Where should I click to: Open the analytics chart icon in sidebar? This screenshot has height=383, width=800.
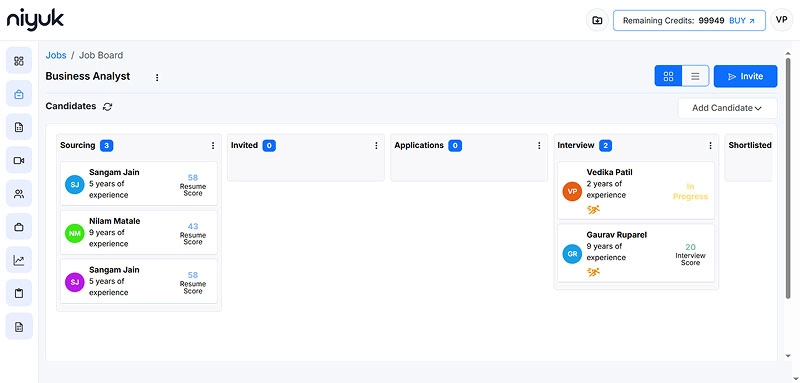(x=19, y=260)
